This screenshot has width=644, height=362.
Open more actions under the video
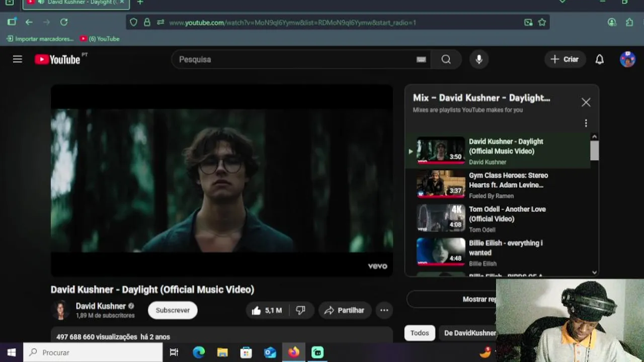(x=384, y=311)
